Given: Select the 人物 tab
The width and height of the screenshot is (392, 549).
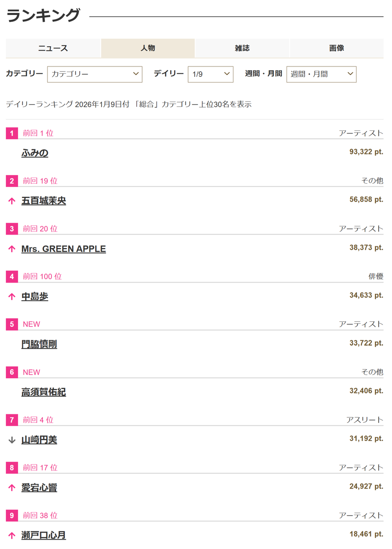Looking at the screenshot, I should coord(148,48).
